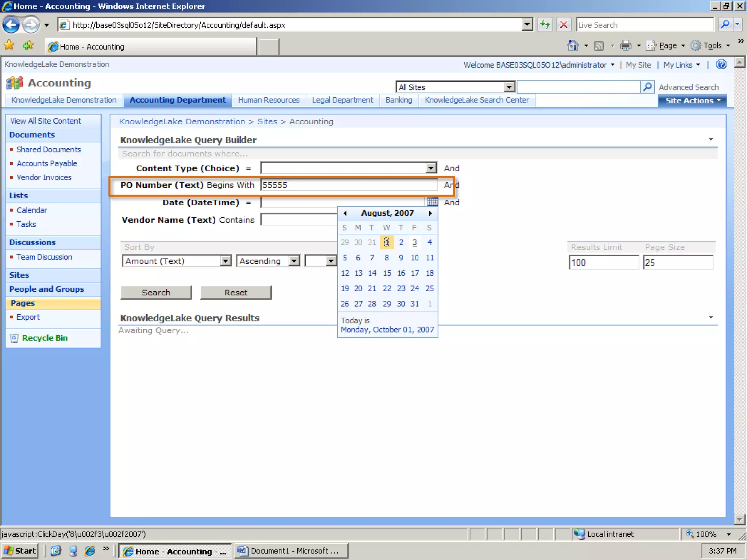Open the All Sites scope dropdown
The height and width of the screenshot is (560, 747).
tap(509, 87)
